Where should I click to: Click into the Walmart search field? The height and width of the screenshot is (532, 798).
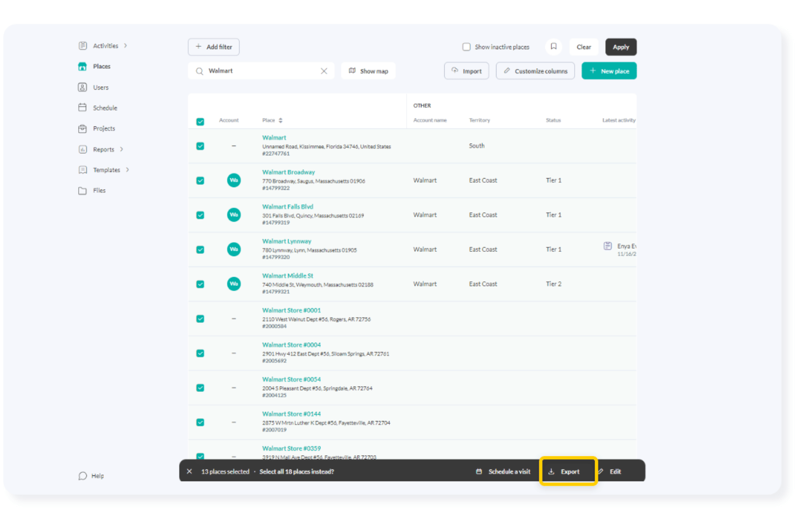(261, 71)
